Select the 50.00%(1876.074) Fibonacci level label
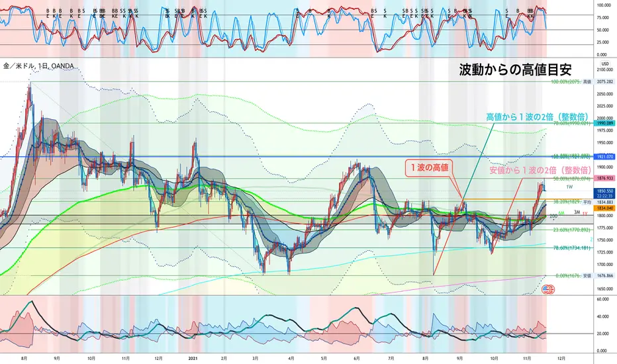Screen dimensions: 617x364 click(572, 179)
